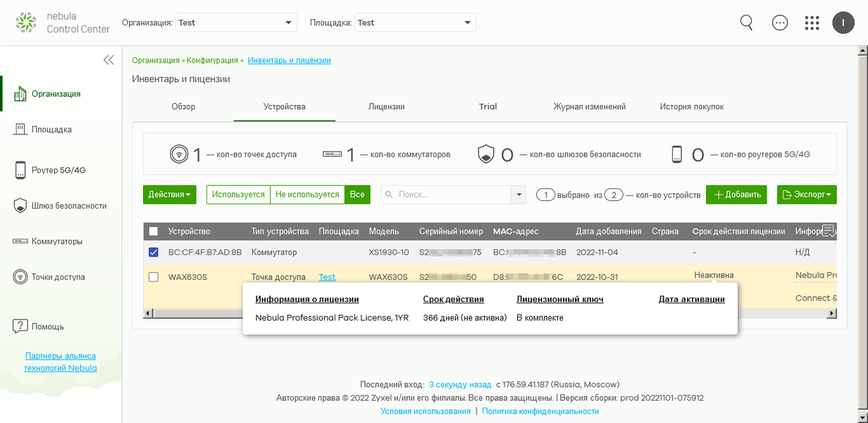
Task: Switch to the Лицензии tab
Action: [x=386, y=107]
